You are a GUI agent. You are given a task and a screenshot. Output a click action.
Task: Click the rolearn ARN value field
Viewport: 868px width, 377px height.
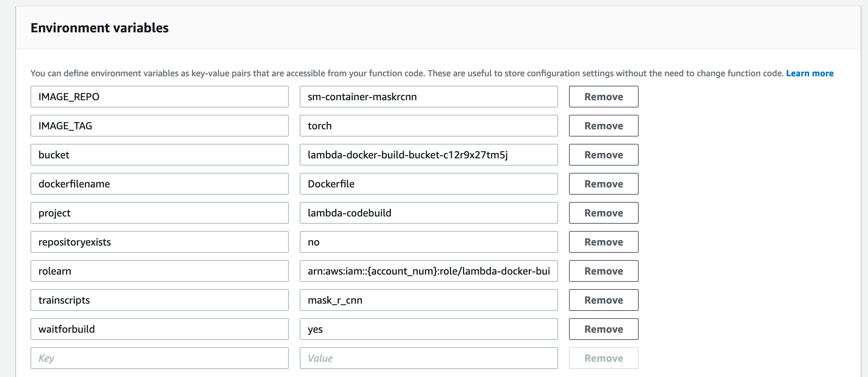click(429, 271)
